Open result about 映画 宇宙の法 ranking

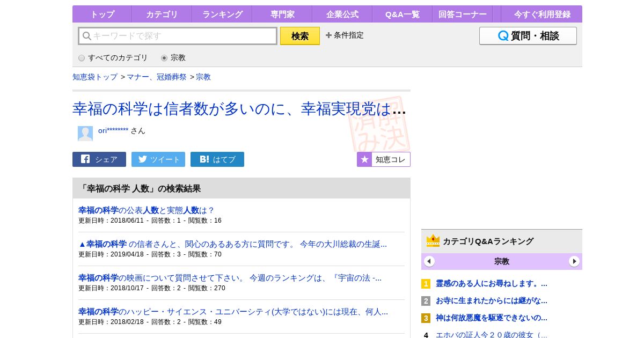(x=230, y=278)
